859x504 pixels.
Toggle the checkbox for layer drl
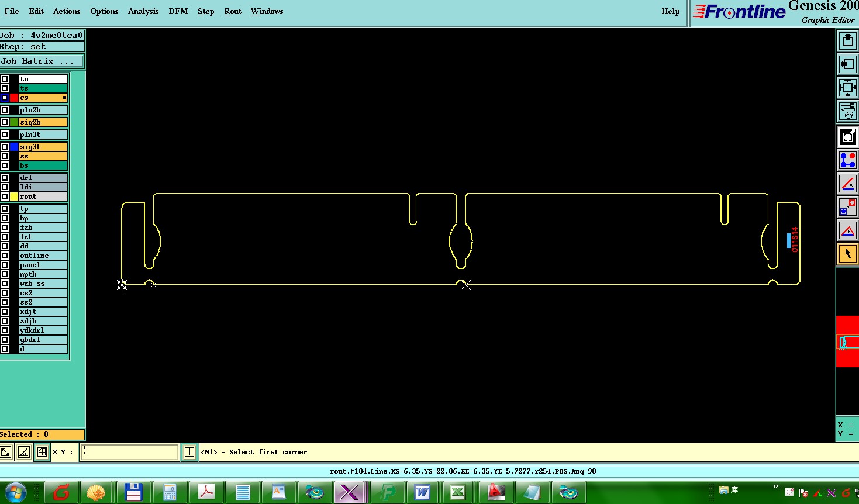[5, 178]
